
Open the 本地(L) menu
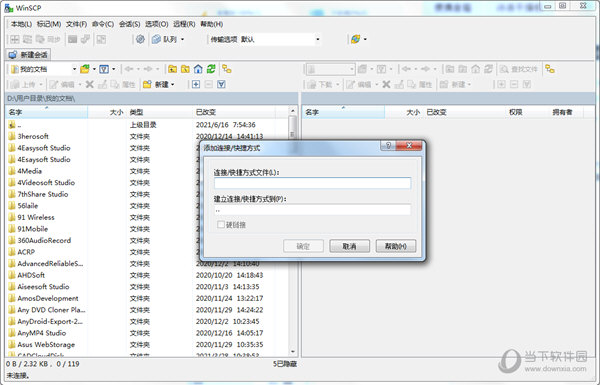pos(21,24)
